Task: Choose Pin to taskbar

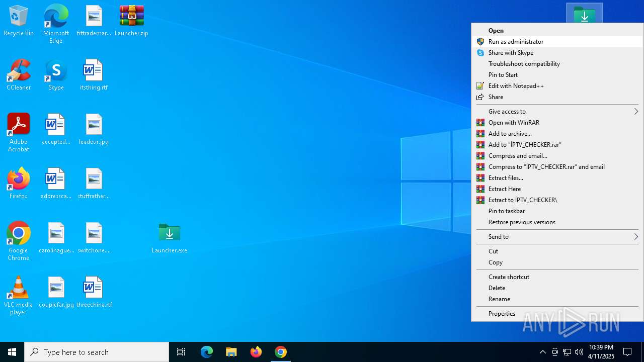Action: coord(557,211)
